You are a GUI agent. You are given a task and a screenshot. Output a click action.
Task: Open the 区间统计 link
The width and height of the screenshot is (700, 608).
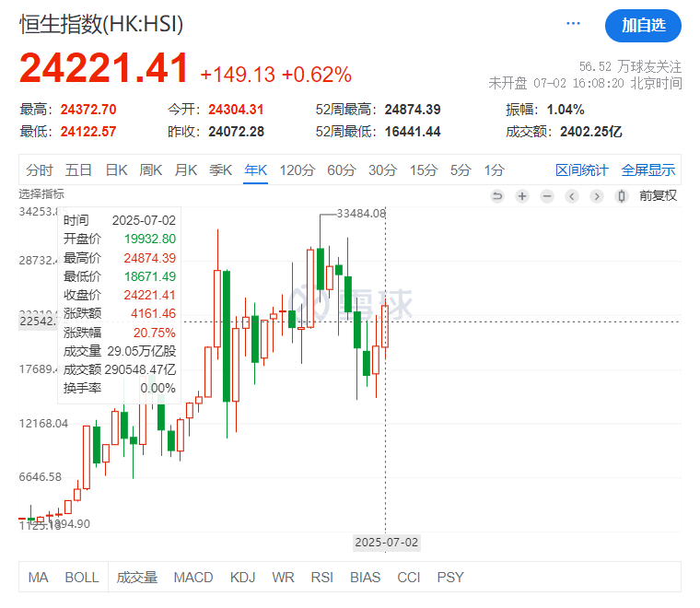pos(582,170)
